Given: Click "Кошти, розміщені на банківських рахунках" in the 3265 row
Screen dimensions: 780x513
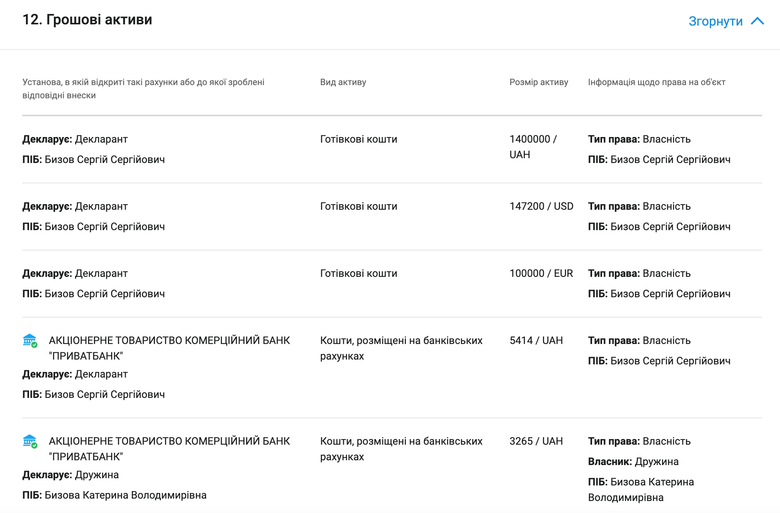Looking at the screenshot, I should 401,449.
